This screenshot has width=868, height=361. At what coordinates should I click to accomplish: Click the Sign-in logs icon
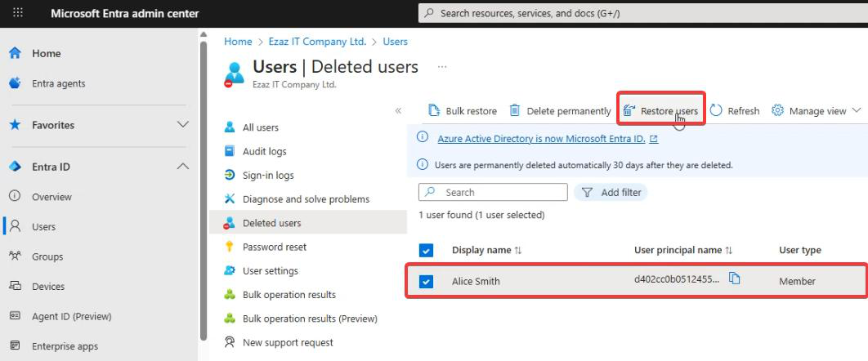click(229, 176)
